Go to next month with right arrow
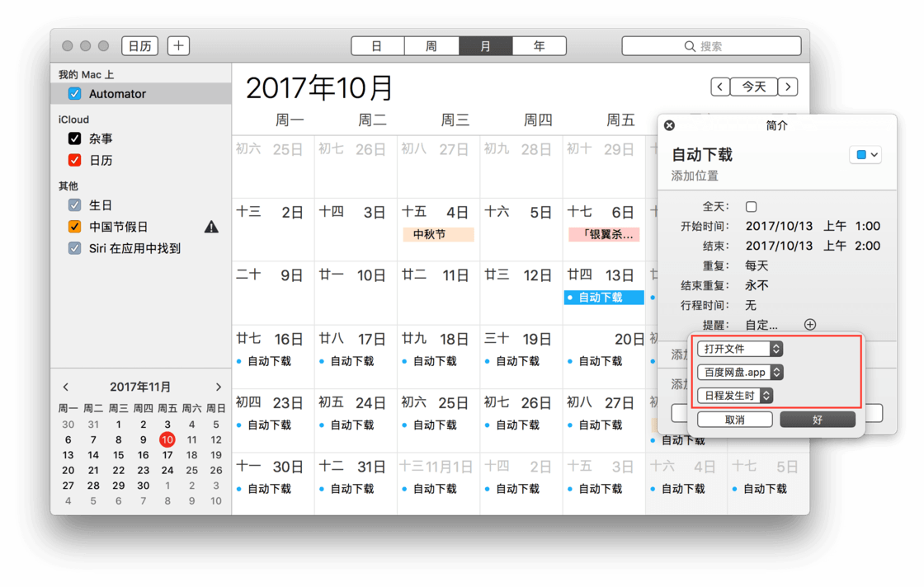Image resolution: width=924 pixels, height=587 pixels. 788,87
